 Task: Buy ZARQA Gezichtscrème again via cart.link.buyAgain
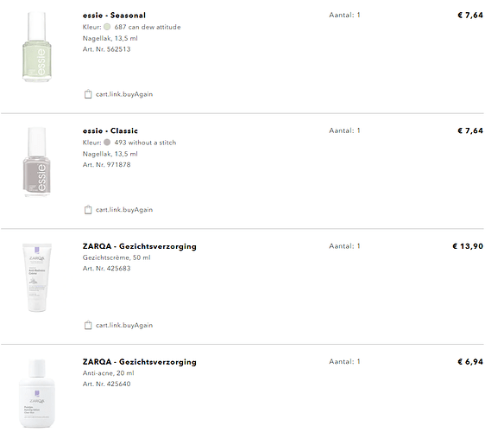(124, 326)
